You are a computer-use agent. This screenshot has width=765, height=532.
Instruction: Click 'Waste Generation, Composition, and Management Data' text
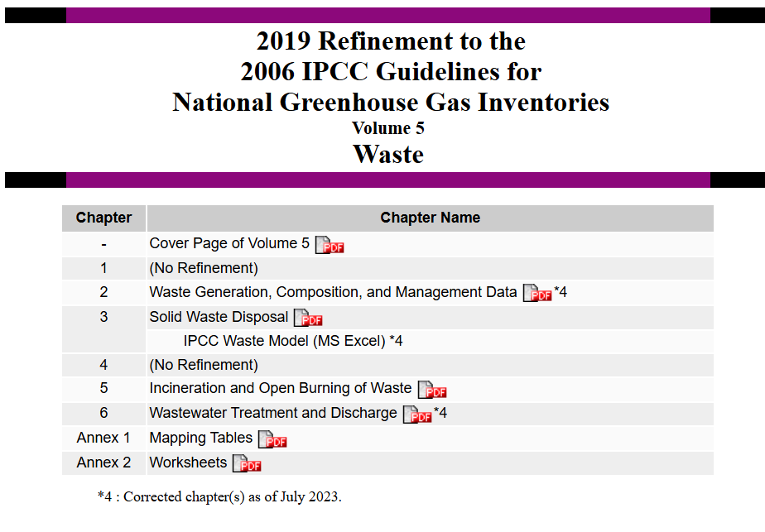[x=333, y=292]
